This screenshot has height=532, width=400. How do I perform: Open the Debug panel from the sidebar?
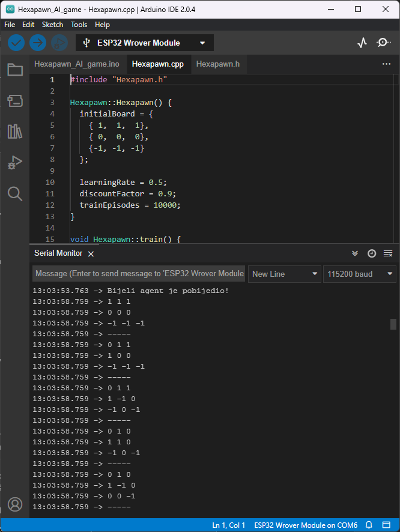coord(15,162)
